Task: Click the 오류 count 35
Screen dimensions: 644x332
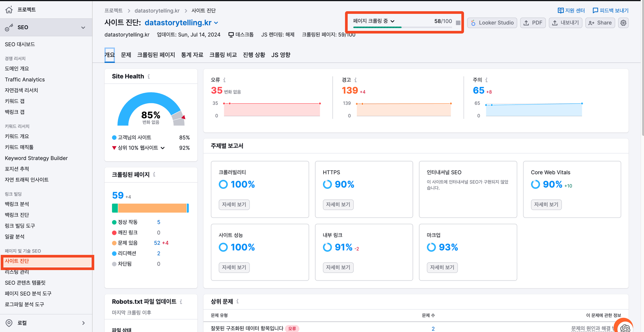Action: pos(217,90)
